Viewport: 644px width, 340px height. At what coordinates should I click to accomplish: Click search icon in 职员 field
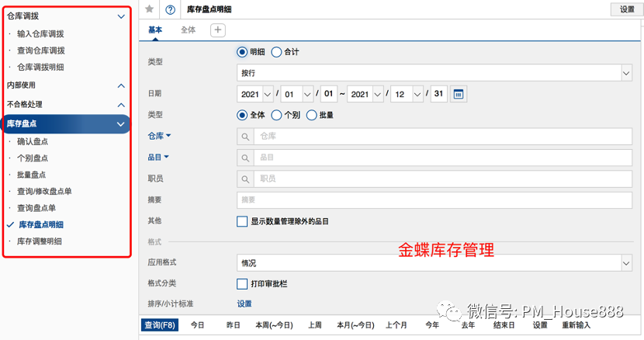(245, 179)
